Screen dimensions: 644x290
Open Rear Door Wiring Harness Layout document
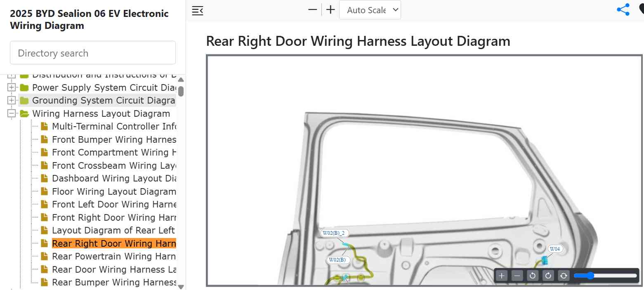(114, 269)
